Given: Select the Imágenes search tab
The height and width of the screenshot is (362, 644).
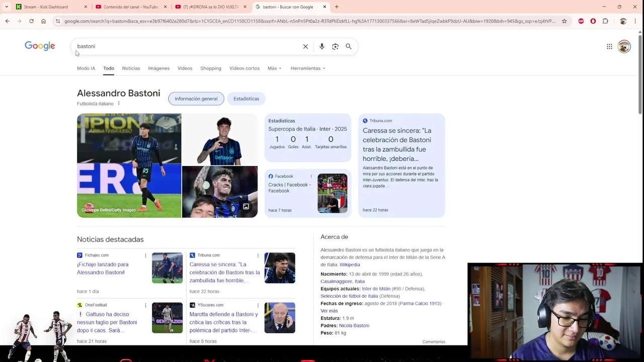Looking at the screenshot, I should click(x=158, y=68).
